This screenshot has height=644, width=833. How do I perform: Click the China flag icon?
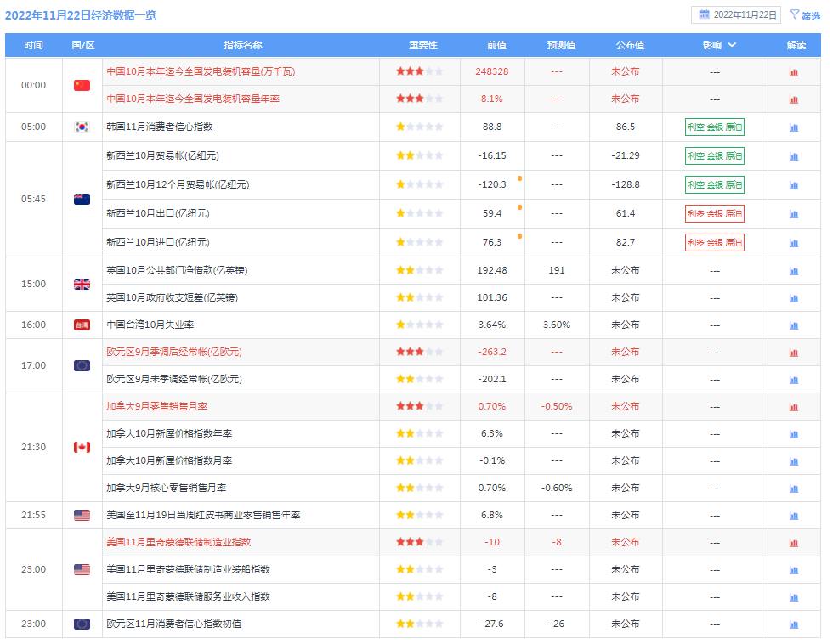(x=82, y=85)
